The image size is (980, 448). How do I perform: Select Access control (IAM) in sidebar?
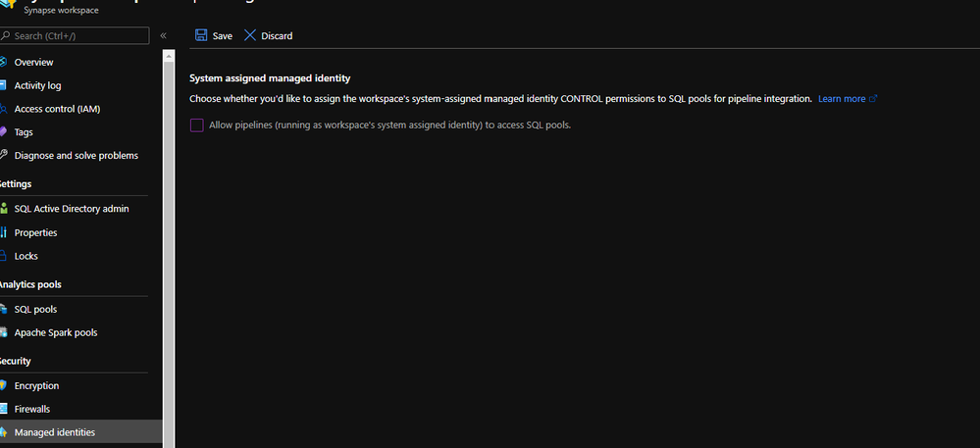click(57, 109)
